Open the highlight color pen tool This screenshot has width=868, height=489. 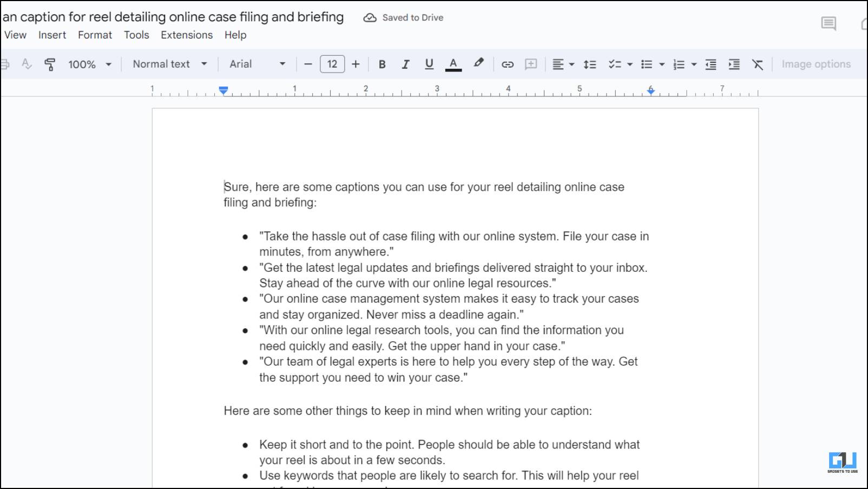click(478, 63)
